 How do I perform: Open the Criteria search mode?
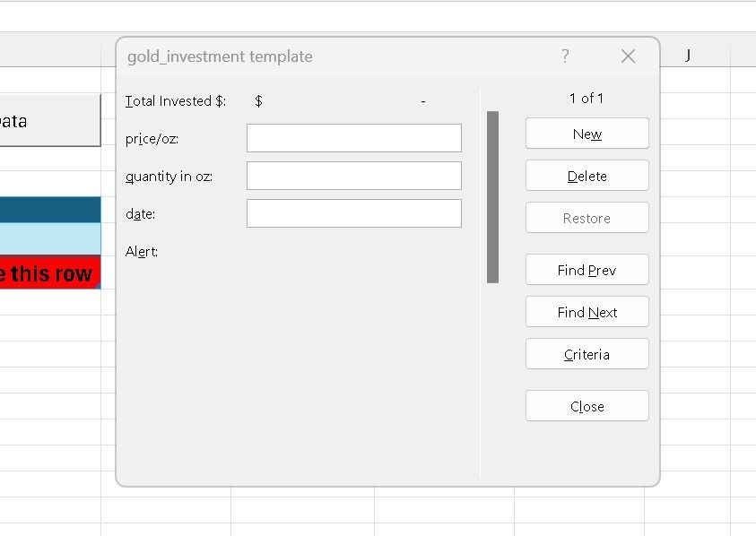(587, 353)
